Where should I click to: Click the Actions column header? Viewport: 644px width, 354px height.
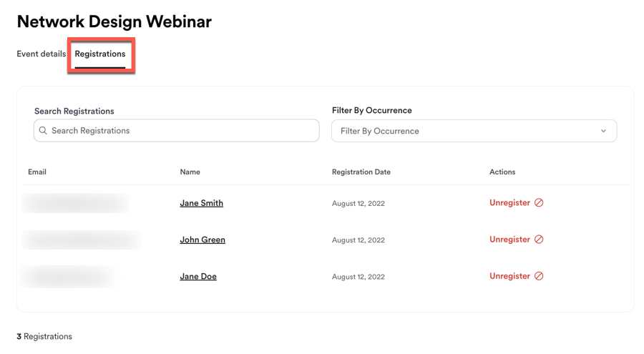coord(502,172)
